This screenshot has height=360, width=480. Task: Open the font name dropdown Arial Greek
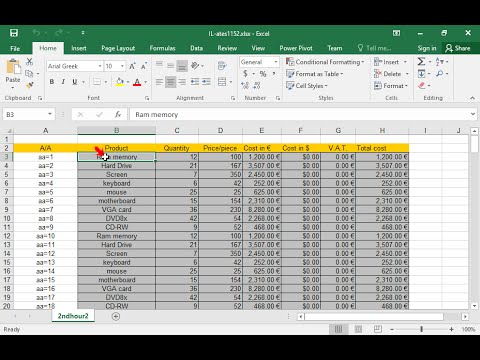[x=75, y=66]
